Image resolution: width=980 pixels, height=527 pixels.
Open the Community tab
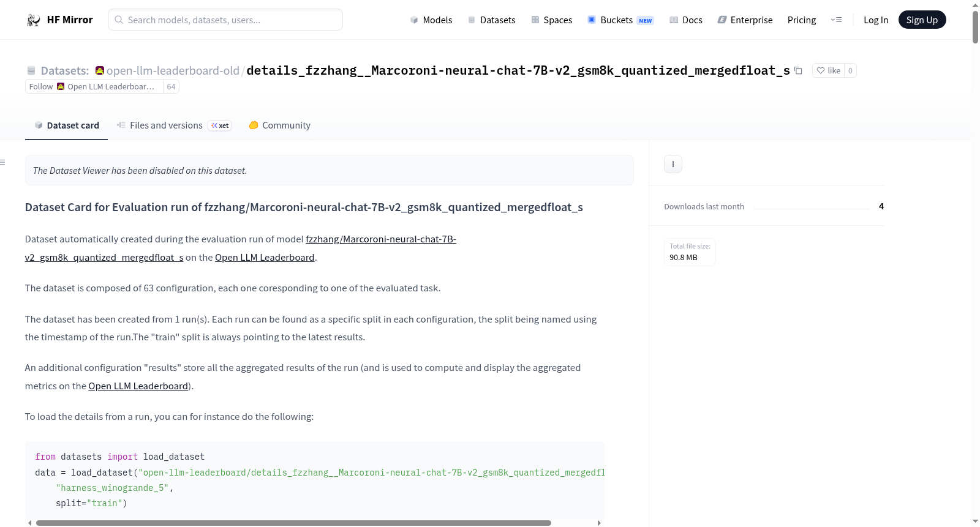(279, 125)
